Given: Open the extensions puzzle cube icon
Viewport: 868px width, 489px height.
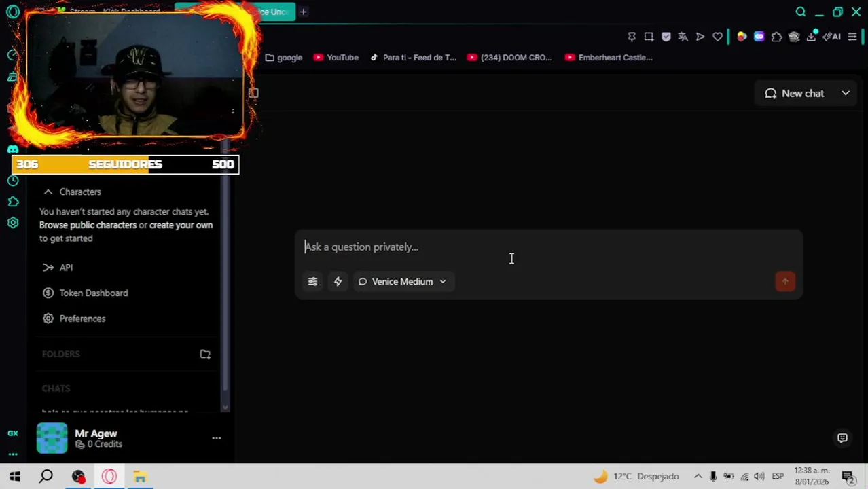Looking at the screenshot, I should click(x=776, y=37).
